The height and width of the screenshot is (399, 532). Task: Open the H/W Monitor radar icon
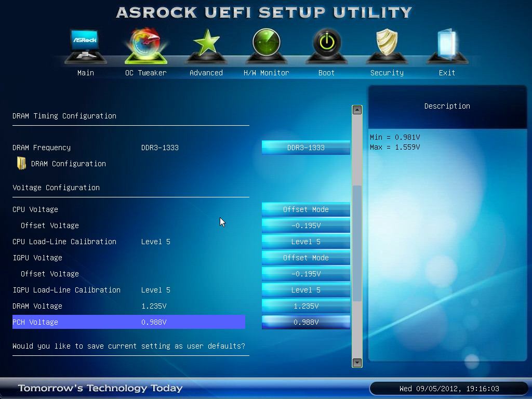coord(267,46)
